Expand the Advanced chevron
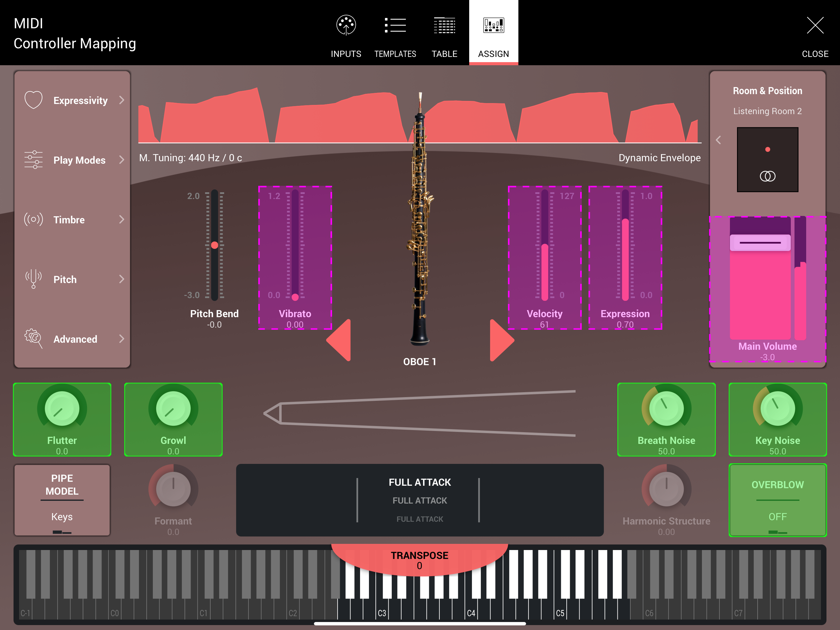The height and width of the screenshot is (630, 840). pos(121,339)
